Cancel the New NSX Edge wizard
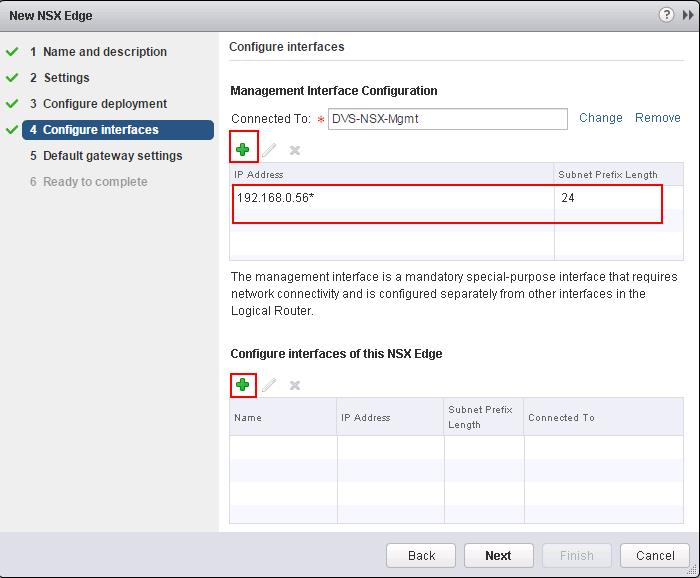The width and height of the screenshot is (700, 578). [655, 556]
